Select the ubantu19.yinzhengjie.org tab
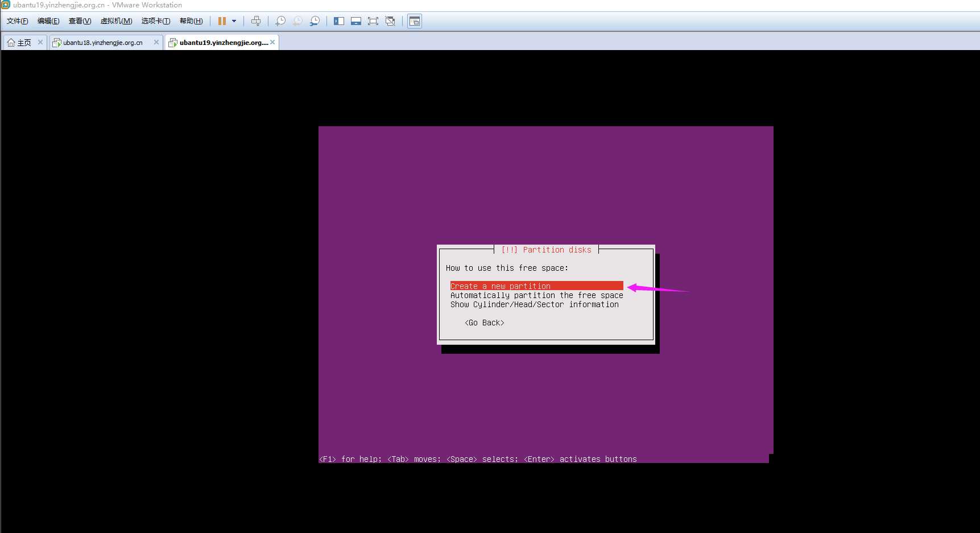The image size is (980, 533). (x=223, y=43)
